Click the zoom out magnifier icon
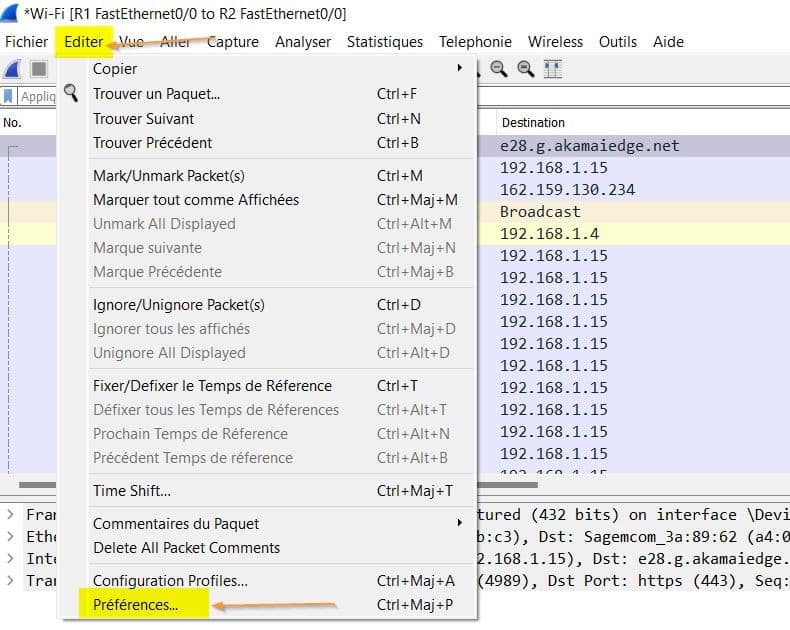The width and height of the screenshot is (790, 630). pyautogui.click(x=499, y=69)
